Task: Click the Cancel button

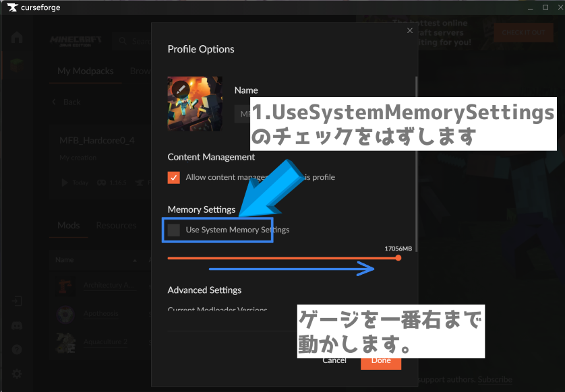Action: pyautogui.click(x=334, y=361)
